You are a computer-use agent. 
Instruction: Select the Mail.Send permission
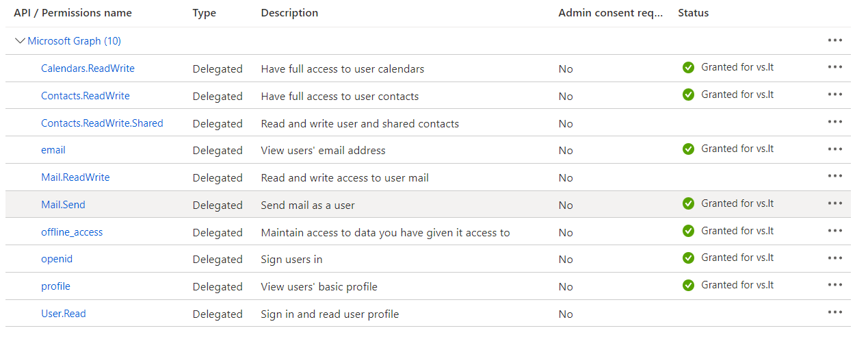coord(63,205)
